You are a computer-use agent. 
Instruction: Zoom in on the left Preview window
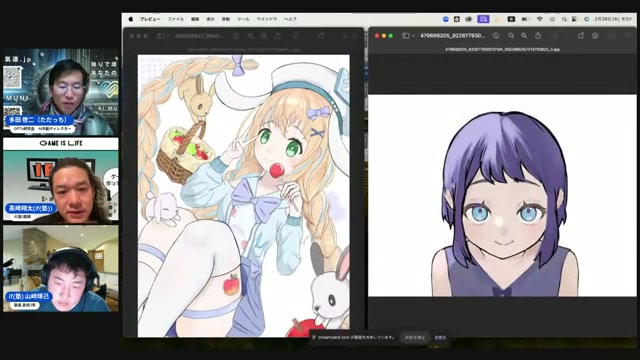point(264,36)
